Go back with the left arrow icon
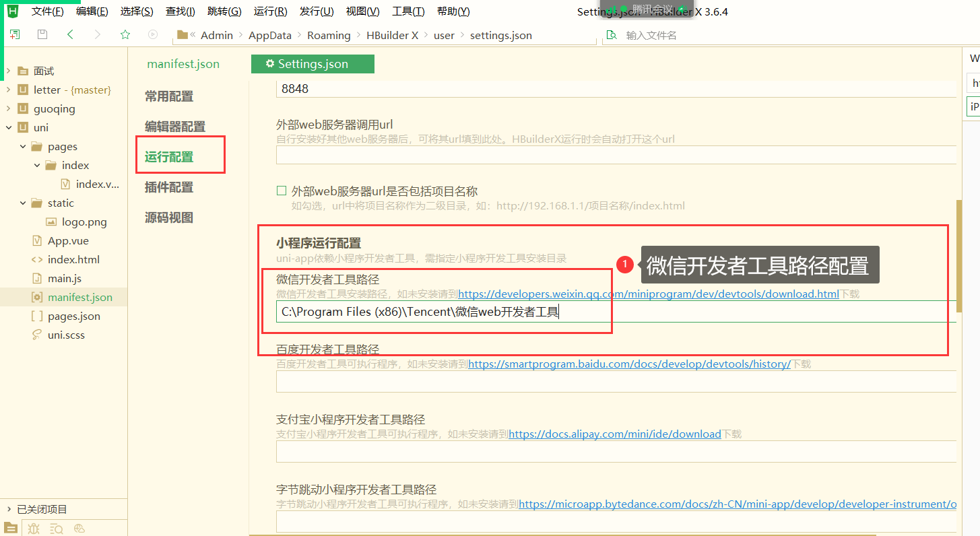 (x=70, y=34)
